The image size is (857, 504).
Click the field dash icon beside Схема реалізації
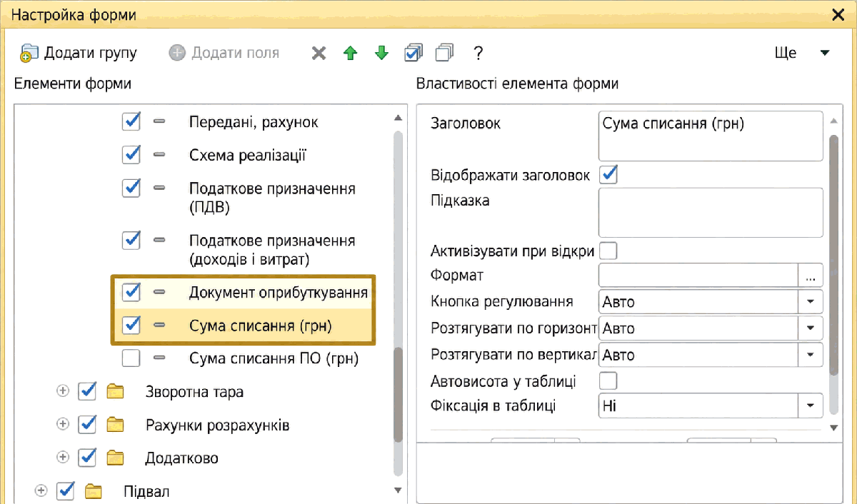159,155
